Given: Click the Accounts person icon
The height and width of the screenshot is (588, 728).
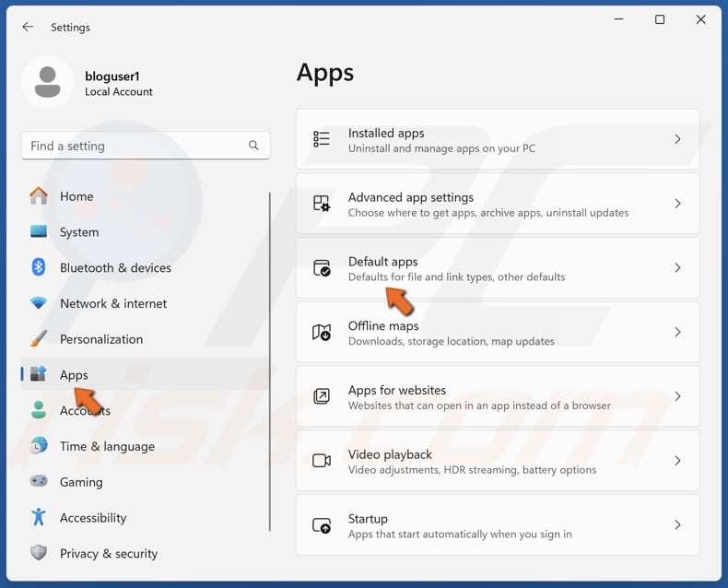Looking at the screenshot, I should tap(39, 409).
